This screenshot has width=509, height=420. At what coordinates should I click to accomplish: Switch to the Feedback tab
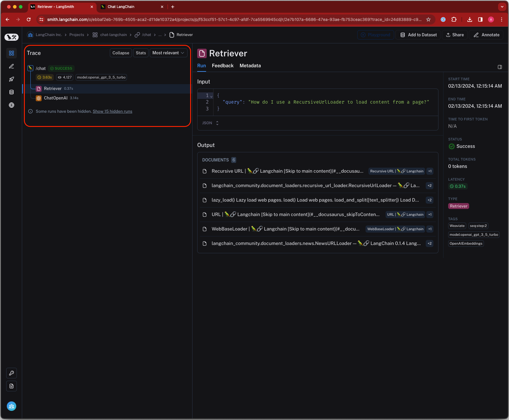(223, 66)
